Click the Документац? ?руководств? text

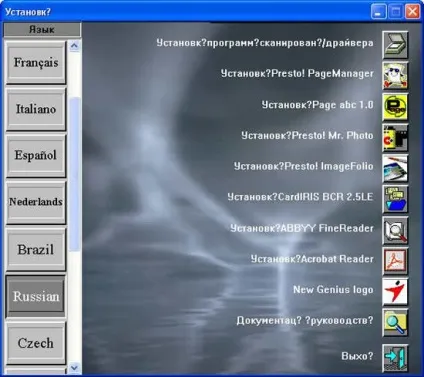click(305, 321)
